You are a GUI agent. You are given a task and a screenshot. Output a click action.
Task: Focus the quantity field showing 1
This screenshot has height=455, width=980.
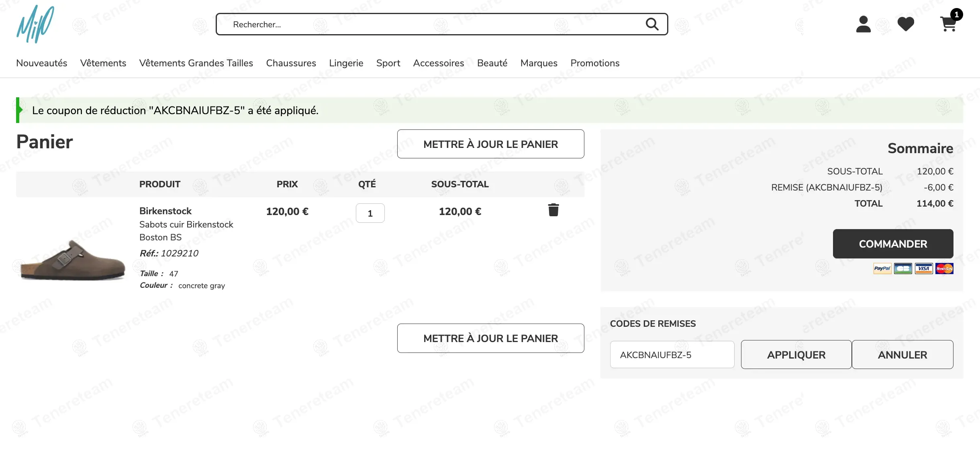370,213
